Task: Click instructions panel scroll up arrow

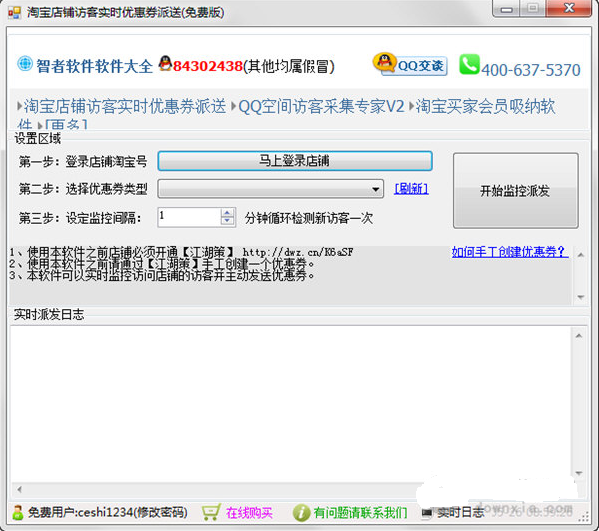Action: coord(581,254)
